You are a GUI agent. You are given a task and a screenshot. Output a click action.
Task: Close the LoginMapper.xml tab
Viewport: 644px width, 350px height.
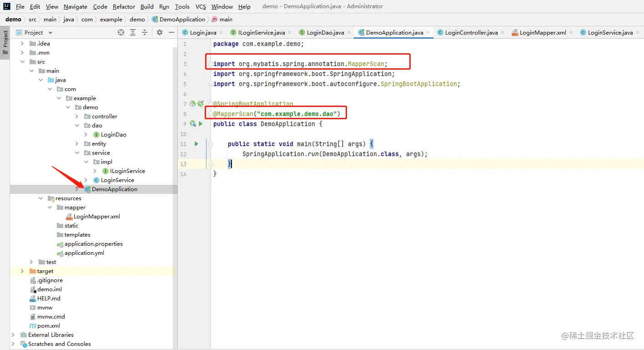[571, 32]
